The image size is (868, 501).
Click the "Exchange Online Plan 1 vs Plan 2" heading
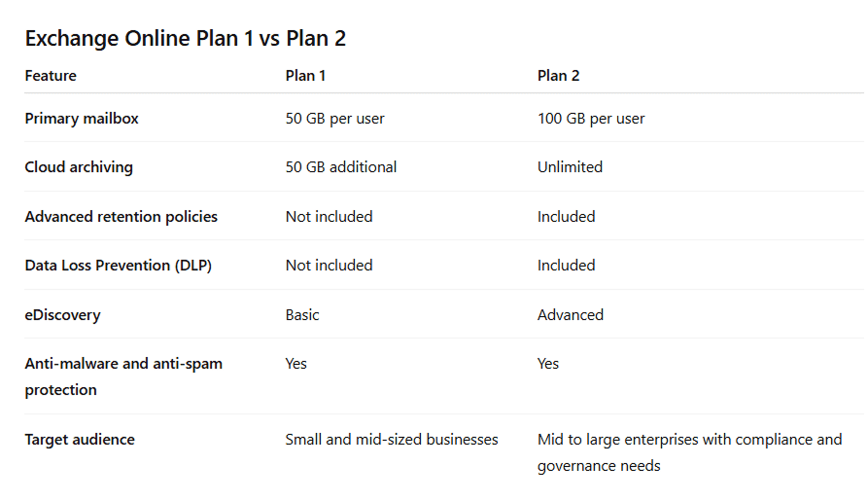pos(186,38)
